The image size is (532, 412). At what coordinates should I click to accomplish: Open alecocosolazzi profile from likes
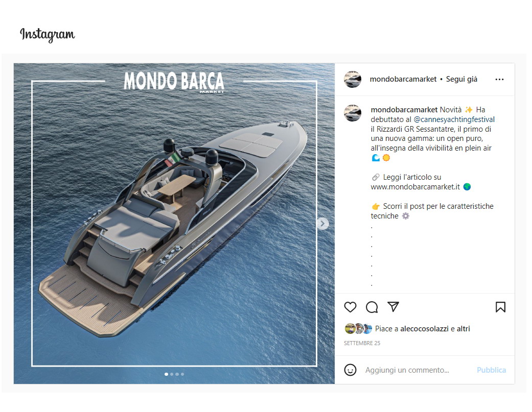(424, 329)
